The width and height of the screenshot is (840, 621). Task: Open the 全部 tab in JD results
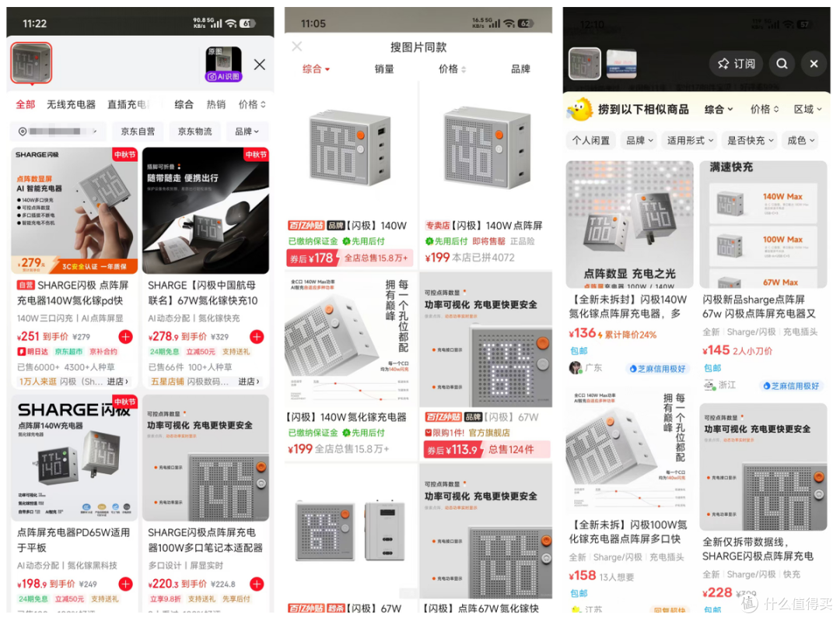tap(25, 104)
